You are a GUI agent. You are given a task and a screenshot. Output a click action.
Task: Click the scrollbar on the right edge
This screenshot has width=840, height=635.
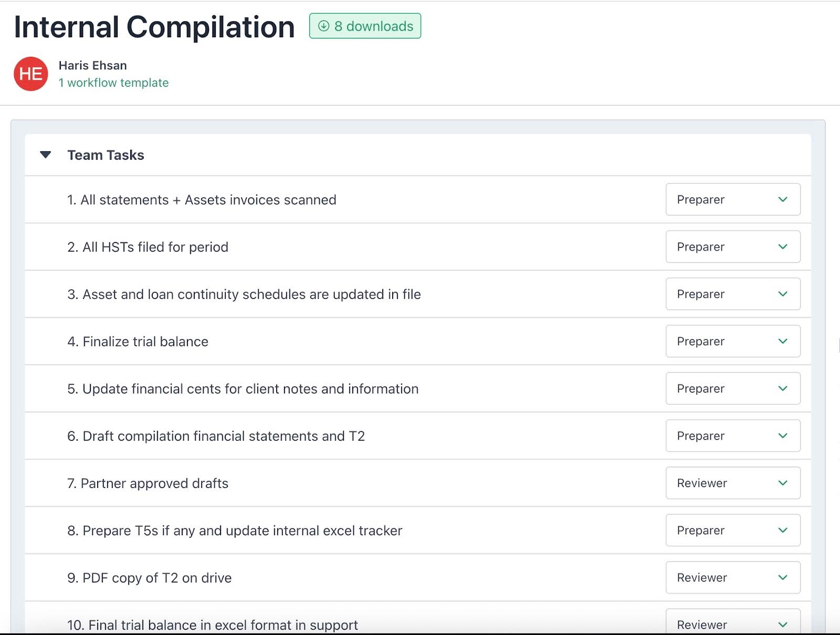tap(838, 341)
